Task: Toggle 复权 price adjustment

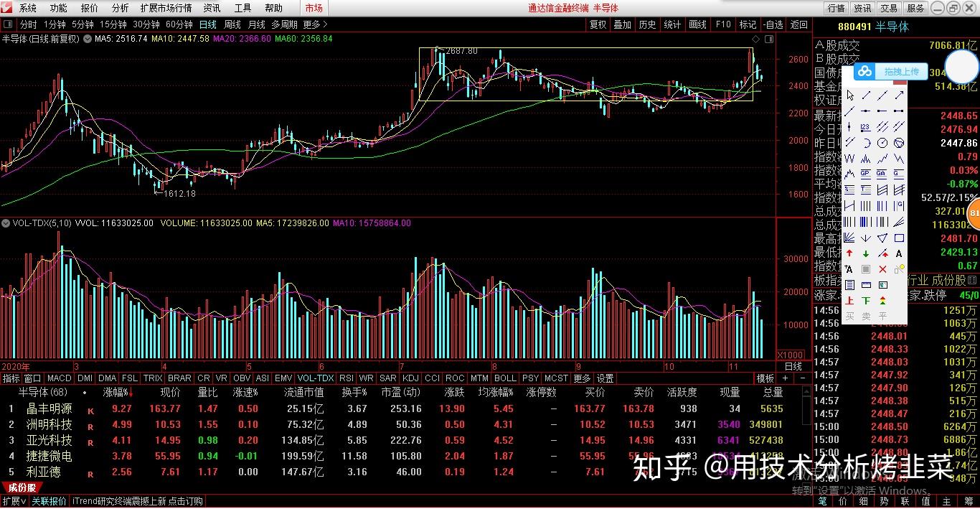Action: (x=598, y=24)
